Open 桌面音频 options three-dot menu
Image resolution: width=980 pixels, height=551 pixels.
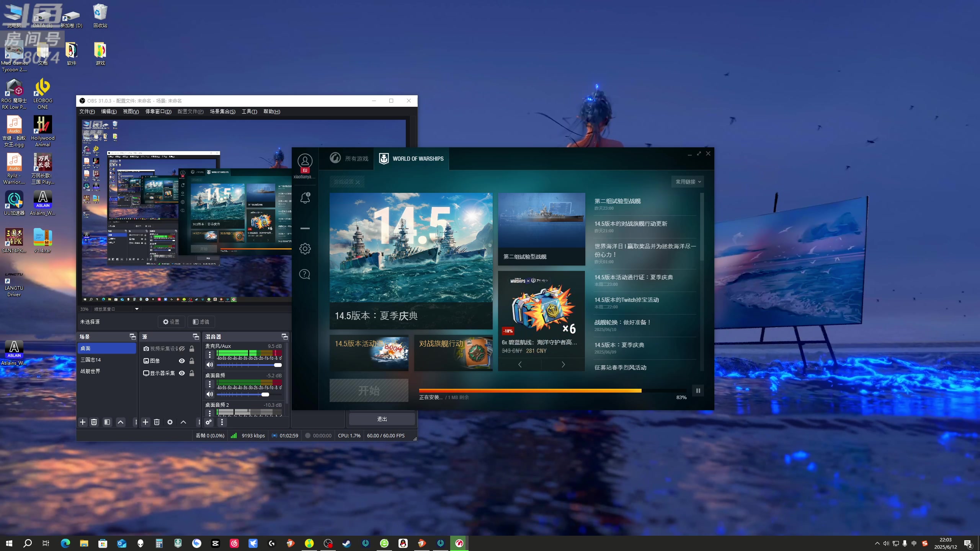pos(210,384)
